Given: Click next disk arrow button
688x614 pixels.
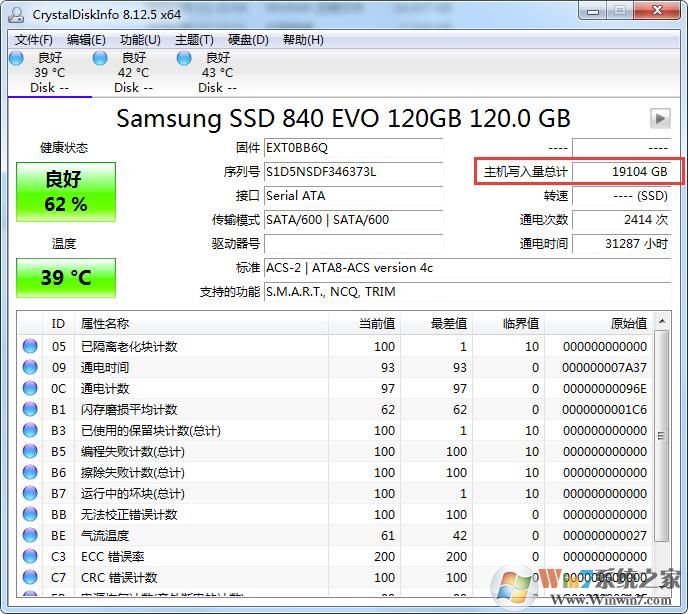Looking at the screenshot, I should coord(659,118).
